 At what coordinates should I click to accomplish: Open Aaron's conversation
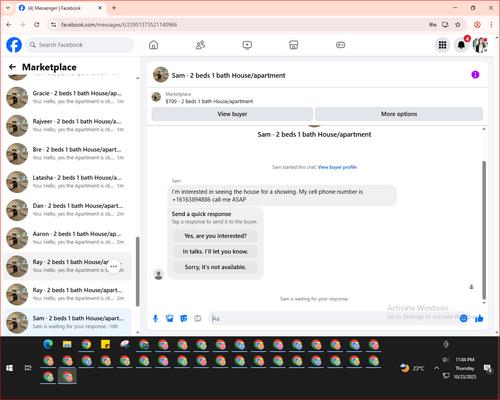tap(67, 238)
